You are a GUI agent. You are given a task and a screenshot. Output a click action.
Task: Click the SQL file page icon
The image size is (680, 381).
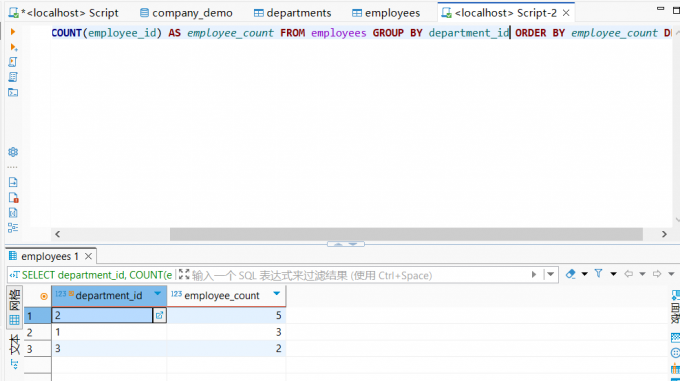(x=13, y=213)
